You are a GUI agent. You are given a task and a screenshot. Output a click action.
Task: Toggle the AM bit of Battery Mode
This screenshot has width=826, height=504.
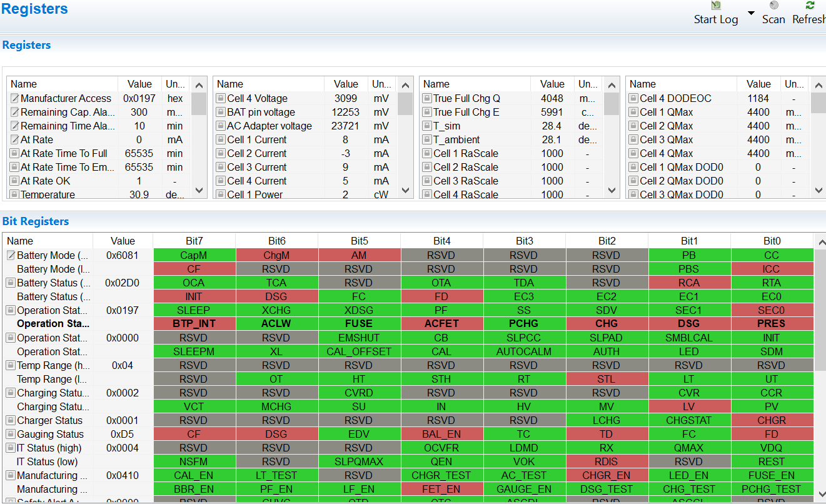tap(360, 255)
